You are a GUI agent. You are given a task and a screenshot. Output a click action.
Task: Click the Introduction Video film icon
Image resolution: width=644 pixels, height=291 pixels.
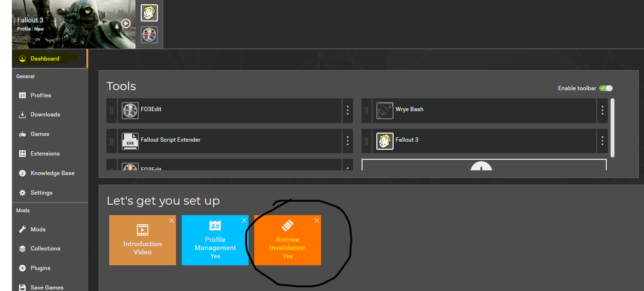click(x=143, y=230)
